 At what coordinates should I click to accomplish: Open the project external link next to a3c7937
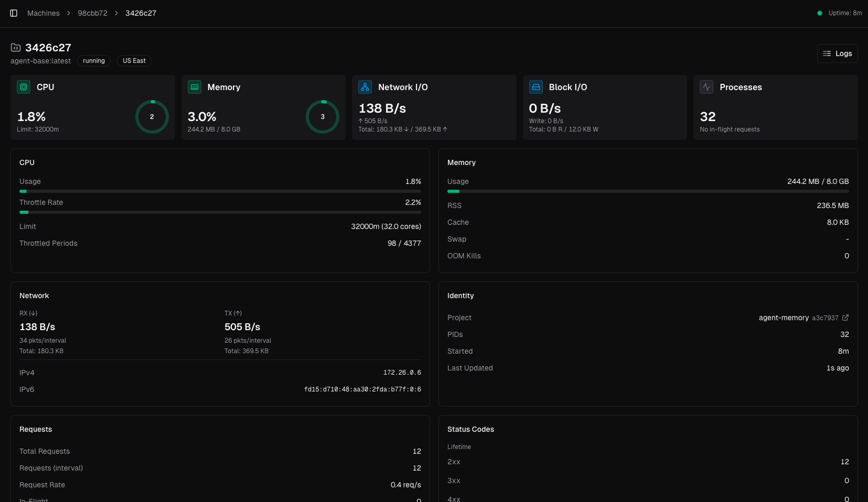pyautogui.click(x=845, y=318)
